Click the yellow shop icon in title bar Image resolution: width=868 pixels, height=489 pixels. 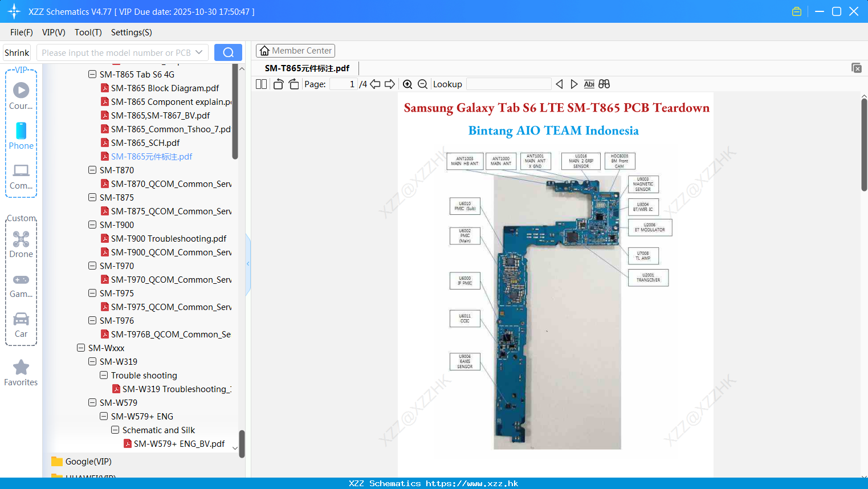pyautogui.click(x=797, y=11)
